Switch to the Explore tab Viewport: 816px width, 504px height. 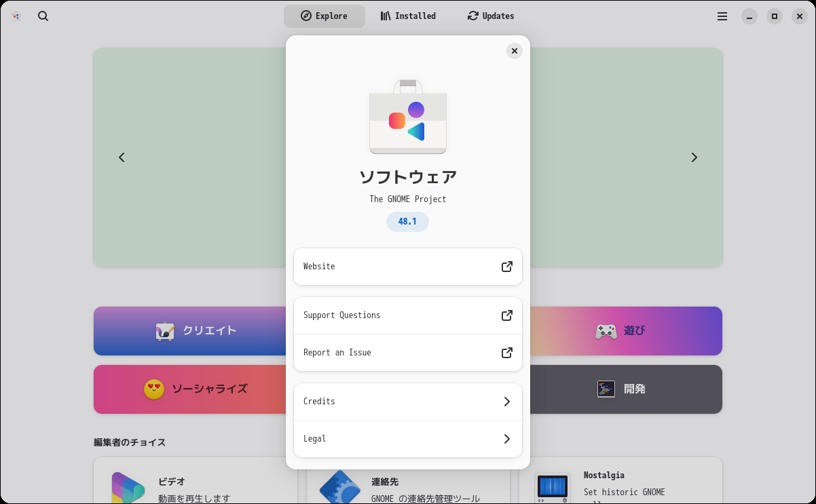[x=324, y=16]
